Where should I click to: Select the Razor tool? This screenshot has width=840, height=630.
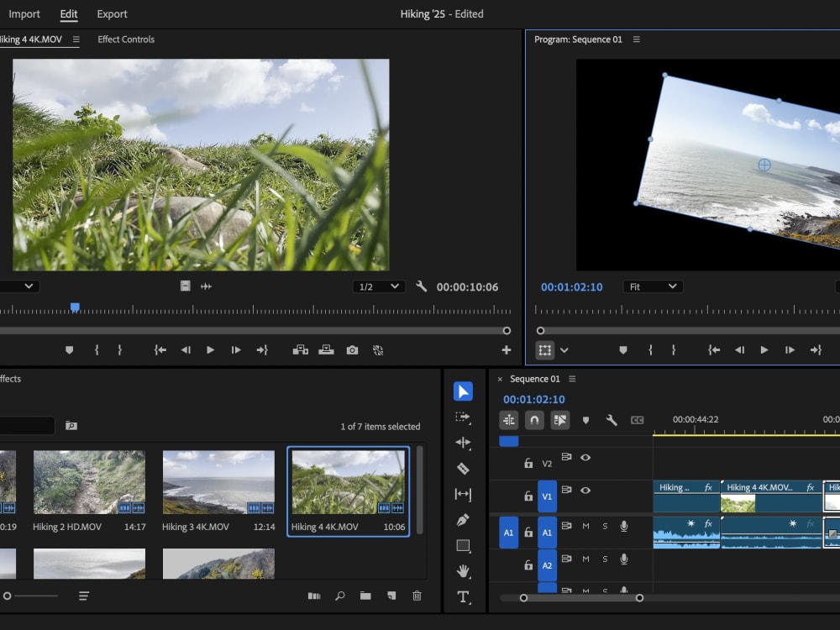(463, 468)
